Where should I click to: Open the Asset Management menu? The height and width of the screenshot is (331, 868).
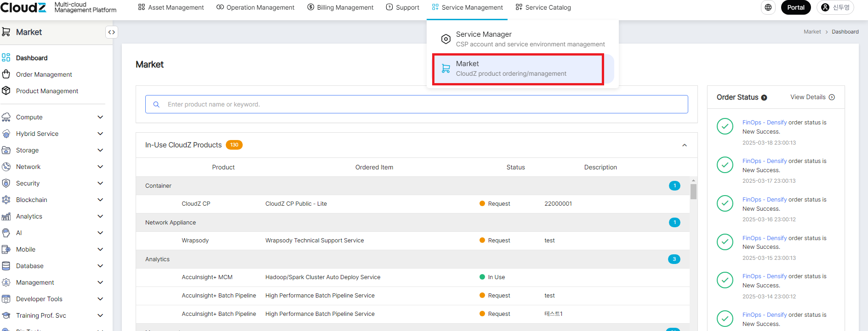pyautogui.click(x=171, y=7)
